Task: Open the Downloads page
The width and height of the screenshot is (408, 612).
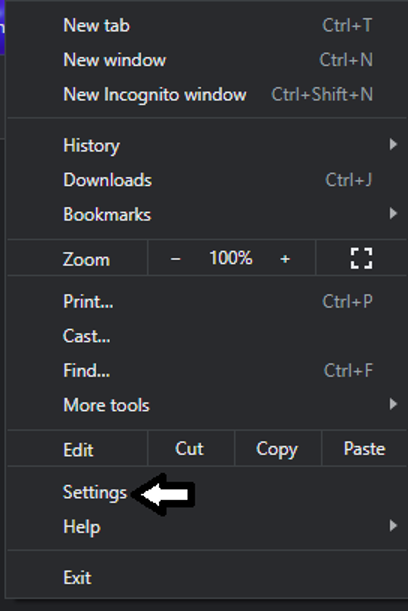Action: click(x=207, y=180)
